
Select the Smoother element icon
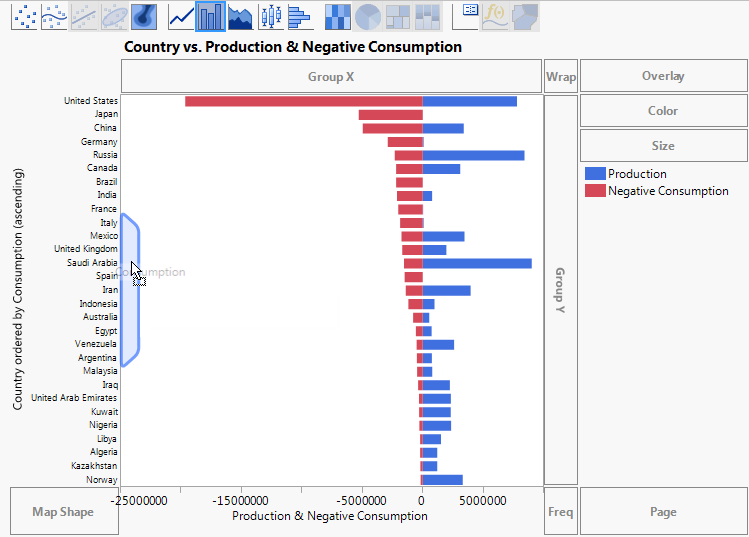54,15
